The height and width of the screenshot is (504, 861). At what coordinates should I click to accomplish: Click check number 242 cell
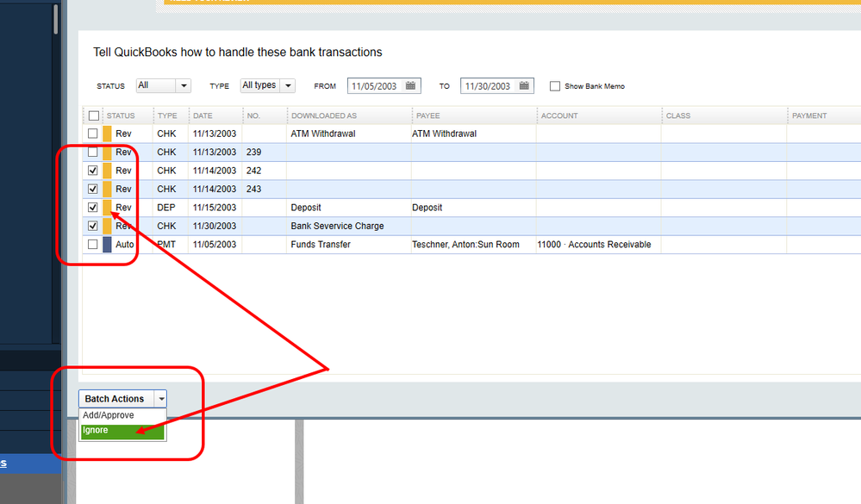(265, 171)
